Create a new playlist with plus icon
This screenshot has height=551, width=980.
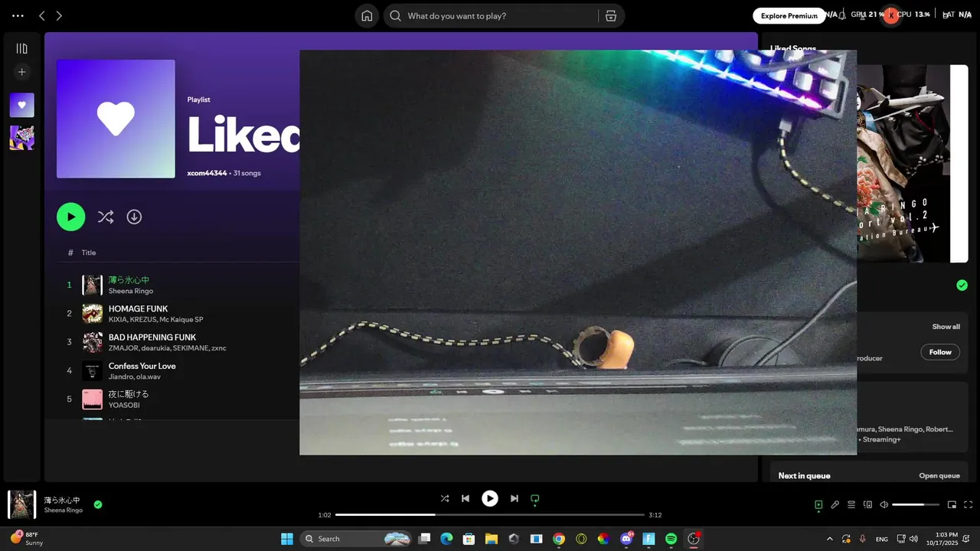pos(21,72)
